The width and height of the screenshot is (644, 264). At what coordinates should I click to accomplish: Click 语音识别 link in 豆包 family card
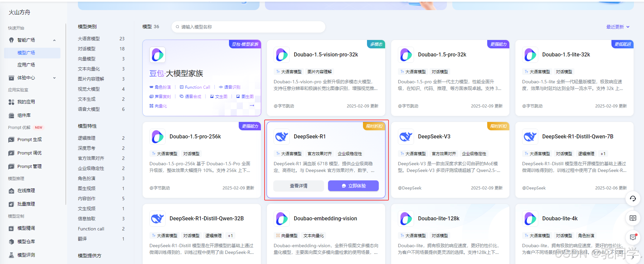tap(230, 87)
